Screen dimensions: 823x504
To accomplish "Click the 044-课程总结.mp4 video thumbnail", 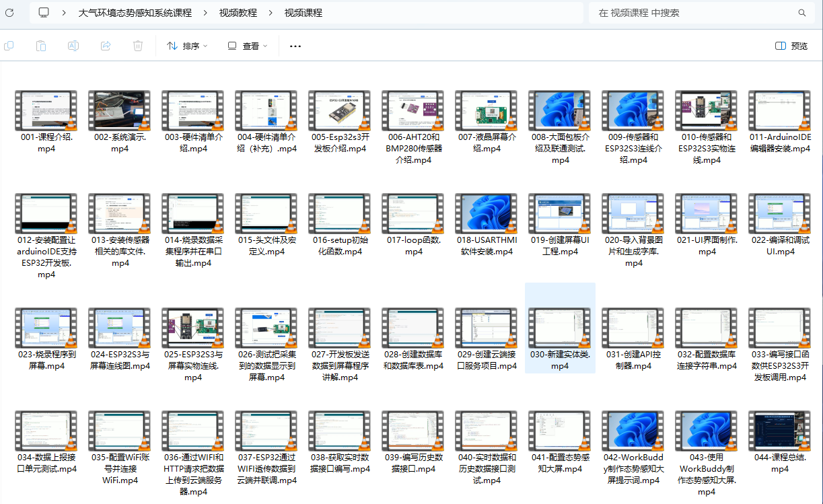I will click(x=780, y=431).
